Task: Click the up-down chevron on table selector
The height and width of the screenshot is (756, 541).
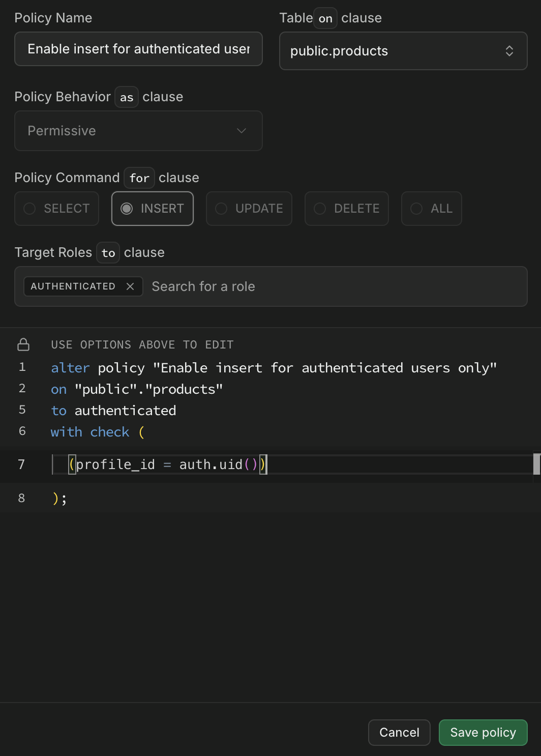Action: 509,51
